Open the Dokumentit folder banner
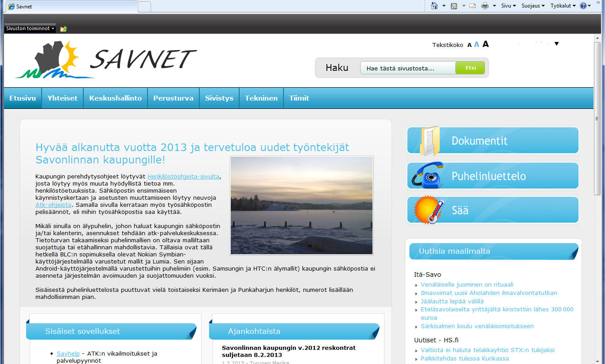 pyautogui.click(x=493, y=141)
